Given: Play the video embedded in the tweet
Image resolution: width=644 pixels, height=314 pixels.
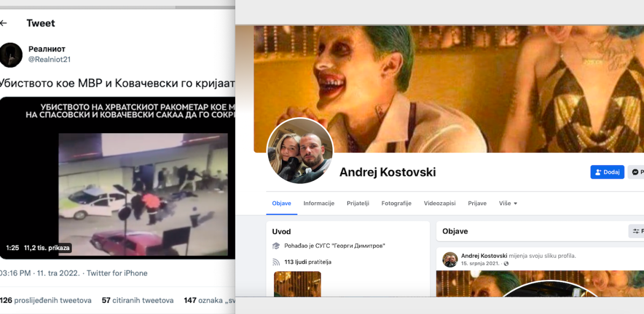Looking at the screenshot, I should click(x=117, y=178).
